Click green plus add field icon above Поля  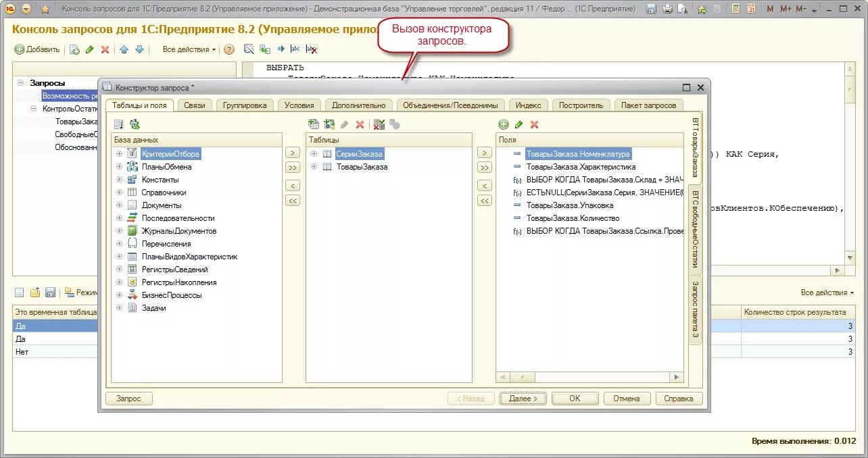503,124
